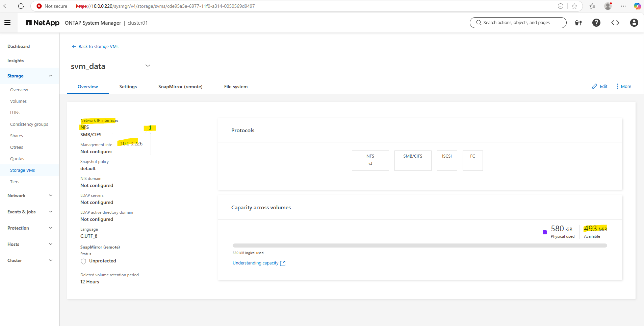Screen dimensions: 644x326
Task: Open the browser profile avatar
Action: pos(608,6)
